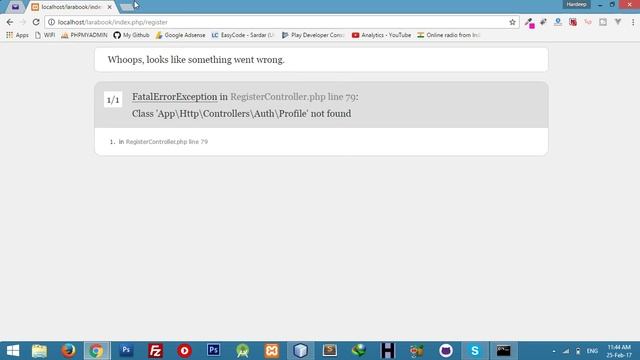This screenshot has height=360, width=640.
Task: Click the 'Class ... Profile not found' message
Action: (x=241, y=113)
